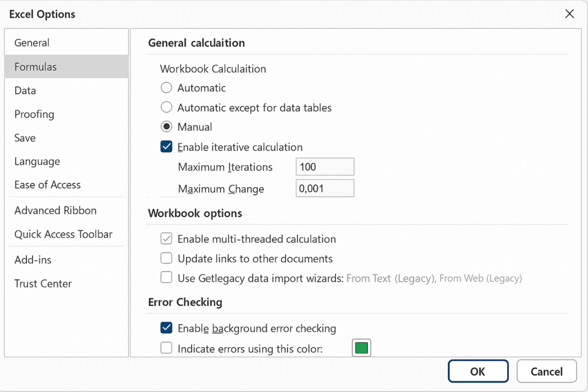Uncheck Enable background error checking
Screen dimensions: 588x392
[x=167, y=328]
